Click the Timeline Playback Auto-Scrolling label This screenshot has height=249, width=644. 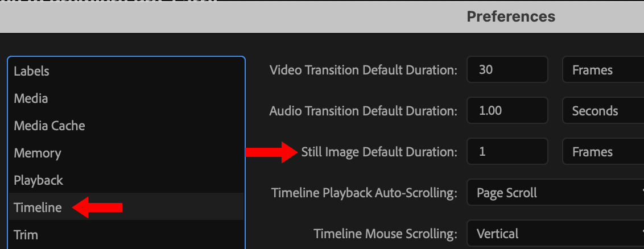(365, 193)
